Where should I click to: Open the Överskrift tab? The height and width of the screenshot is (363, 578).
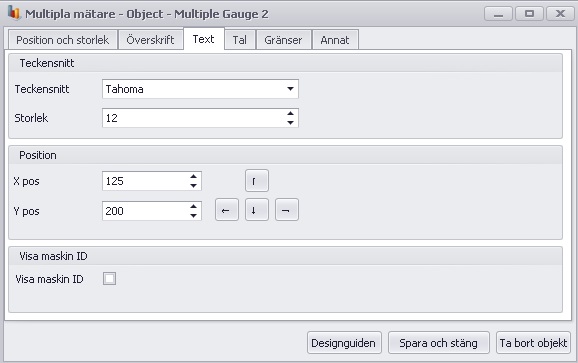pos(150,40)
